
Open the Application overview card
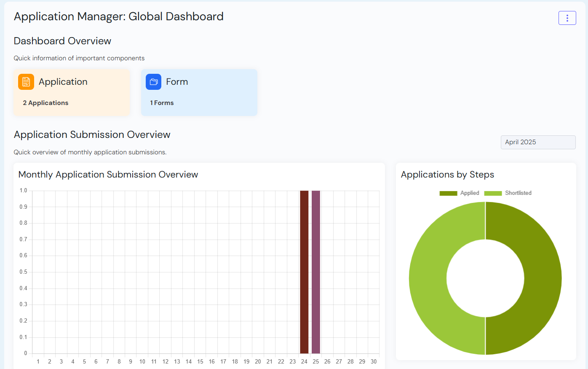(72, 92)
